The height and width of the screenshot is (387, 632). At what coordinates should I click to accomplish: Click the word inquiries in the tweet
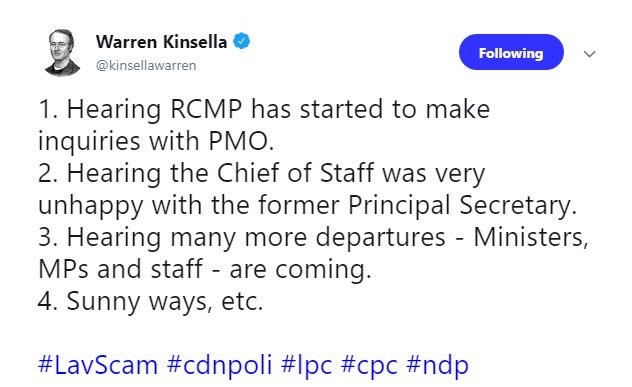(89, 142)
